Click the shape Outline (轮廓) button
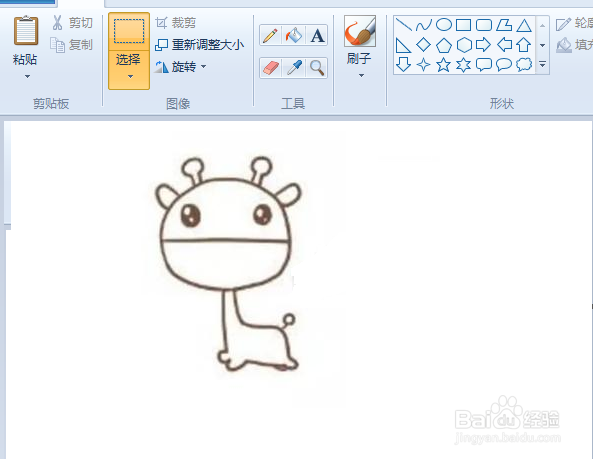Viewport: 593px width, 459px height. (574, 23)
